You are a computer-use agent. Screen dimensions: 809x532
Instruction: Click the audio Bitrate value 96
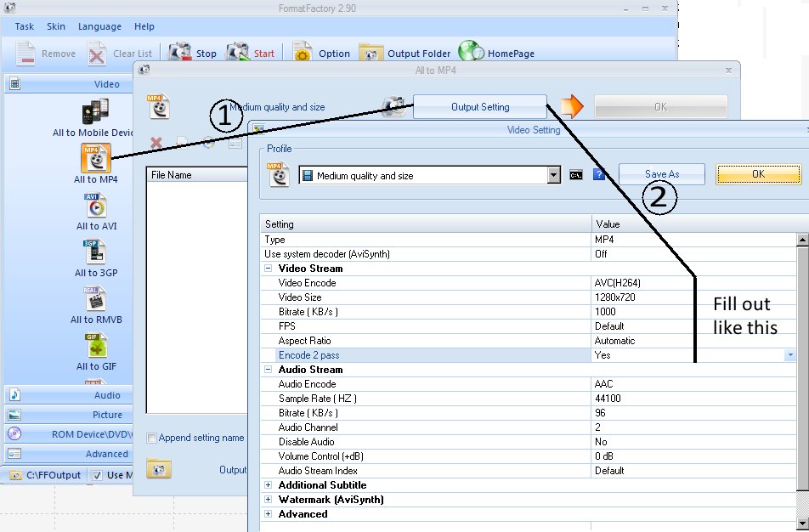(x=600, y=413)
